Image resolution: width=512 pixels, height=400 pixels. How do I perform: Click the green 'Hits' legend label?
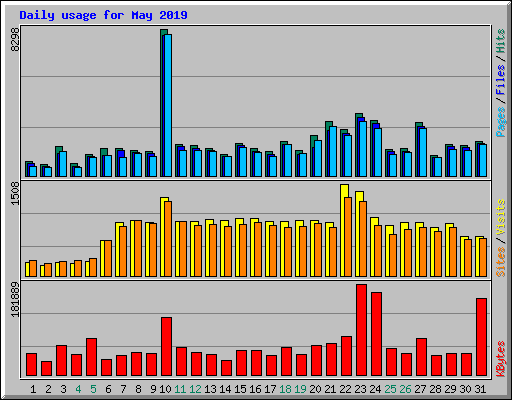[501, 41]
